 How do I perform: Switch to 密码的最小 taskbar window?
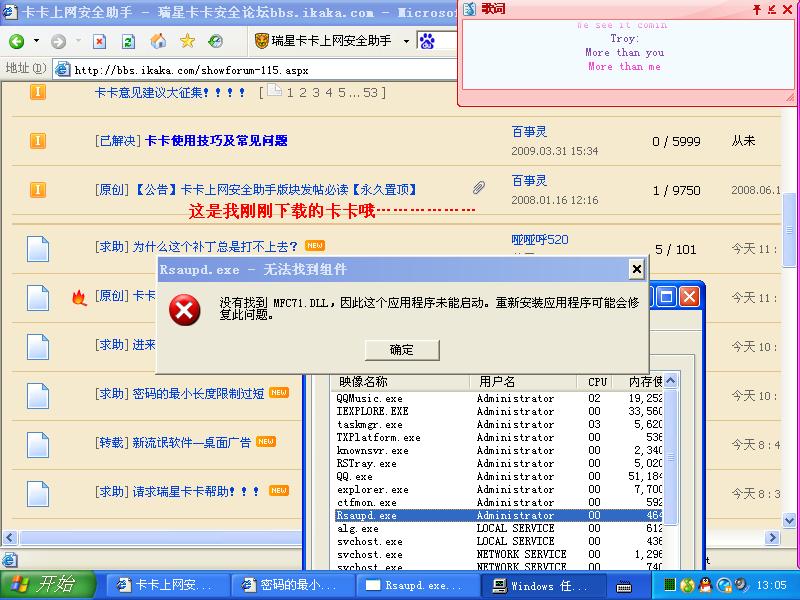[292, 585]
